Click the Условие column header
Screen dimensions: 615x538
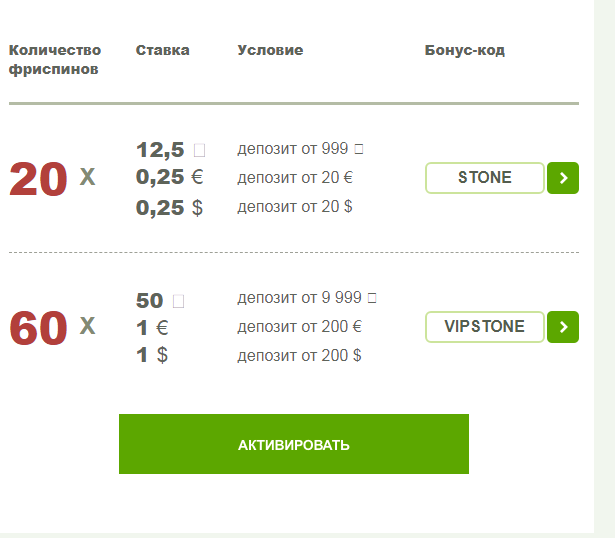click(x=270, y=50)
